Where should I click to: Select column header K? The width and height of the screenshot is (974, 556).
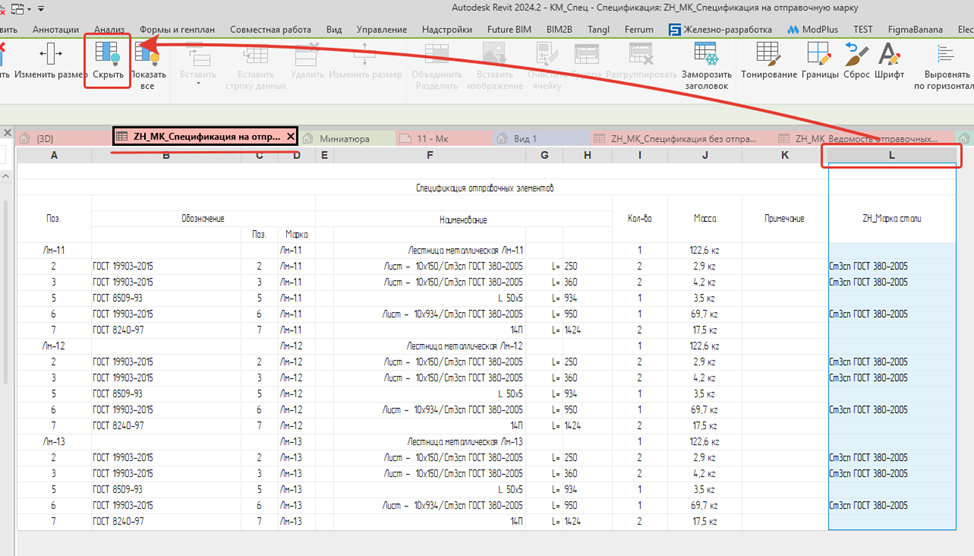(x=785, y=155)
